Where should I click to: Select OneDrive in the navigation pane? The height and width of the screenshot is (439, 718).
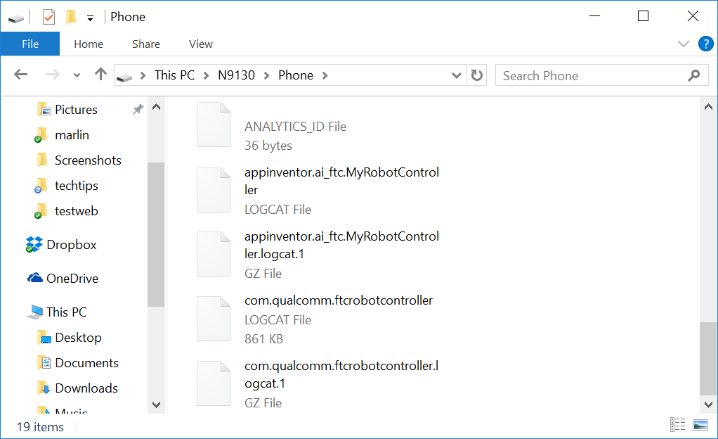click(72, 278)
